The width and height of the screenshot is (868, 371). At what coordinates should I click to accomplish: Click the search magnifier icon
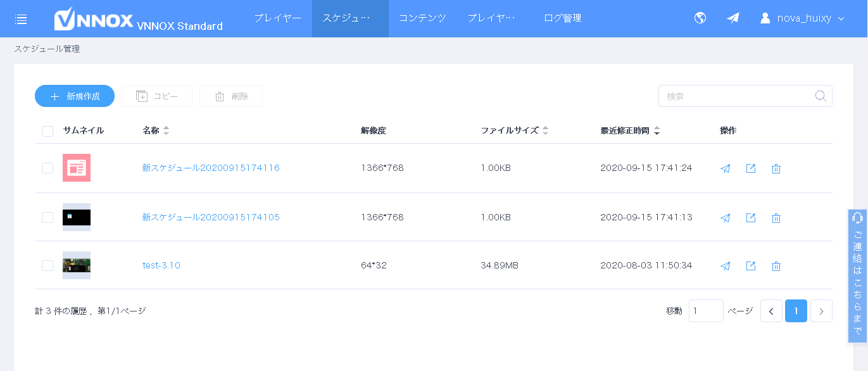coord(821,96)
